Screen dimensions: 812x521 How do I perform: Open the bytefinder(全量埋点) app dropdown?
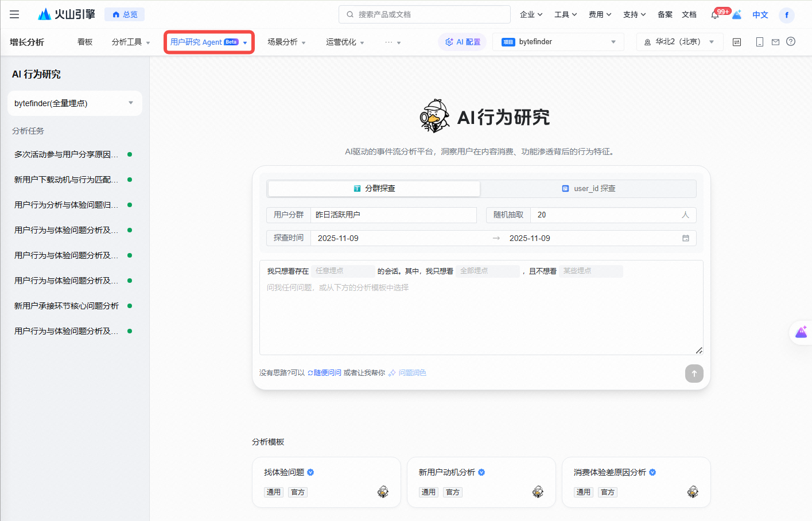click(75, 103)
